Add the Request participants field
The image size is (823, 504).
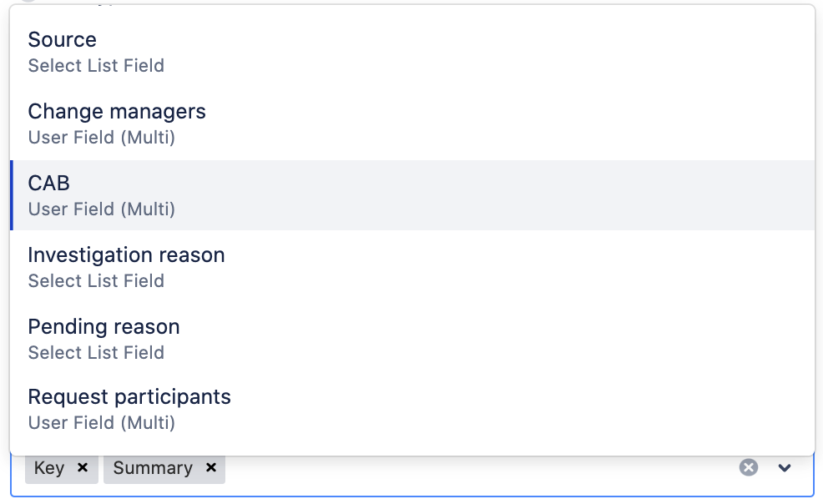click(129, 397)
